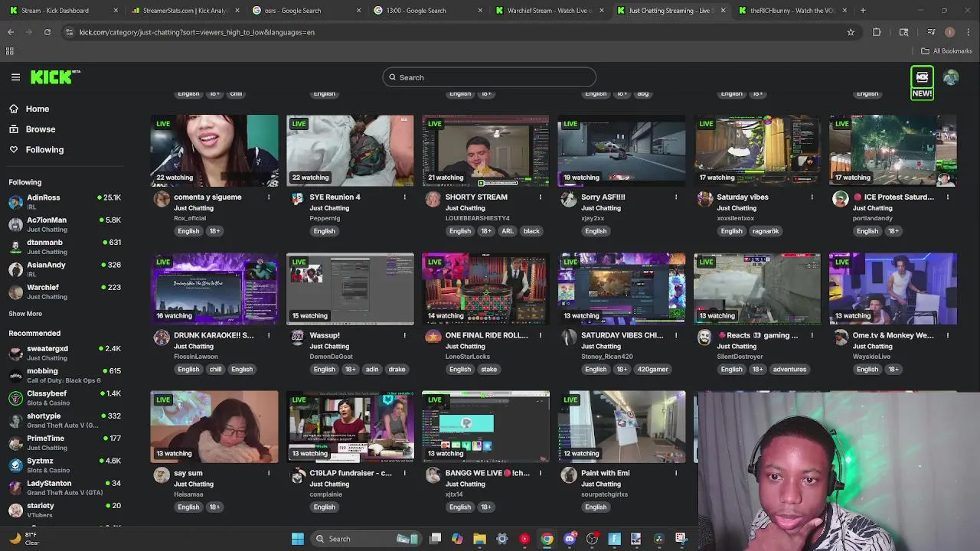
Task: Open xjay2xx streamer avatar
Action: 569,199
